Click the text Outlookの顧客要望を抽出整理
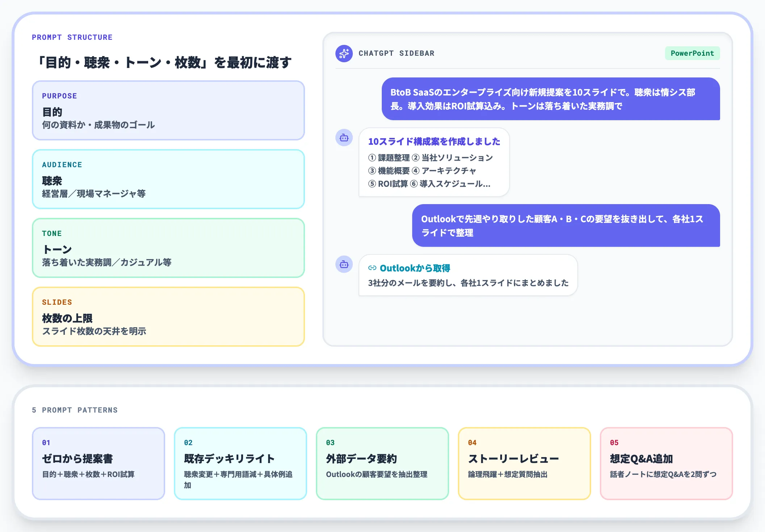The height and width of the screenshot is (532, 765). click(377, 474)
